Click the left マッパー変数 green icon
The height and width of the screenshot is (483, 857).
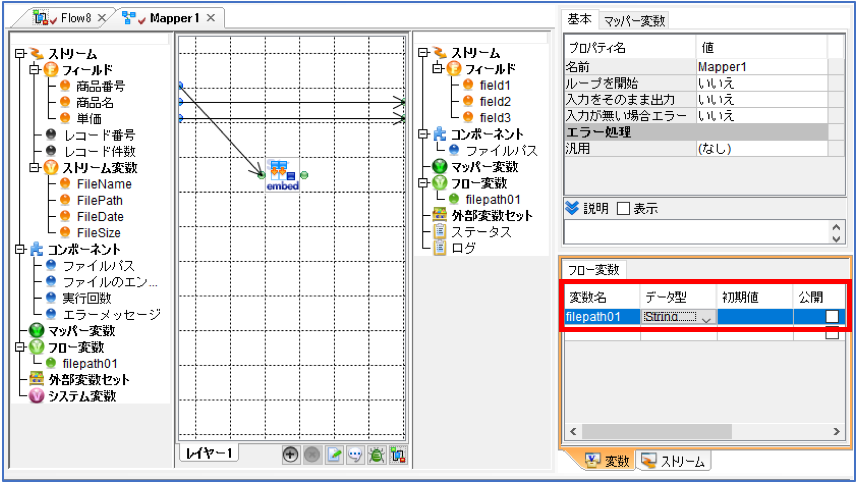click(x=36, y=331)
